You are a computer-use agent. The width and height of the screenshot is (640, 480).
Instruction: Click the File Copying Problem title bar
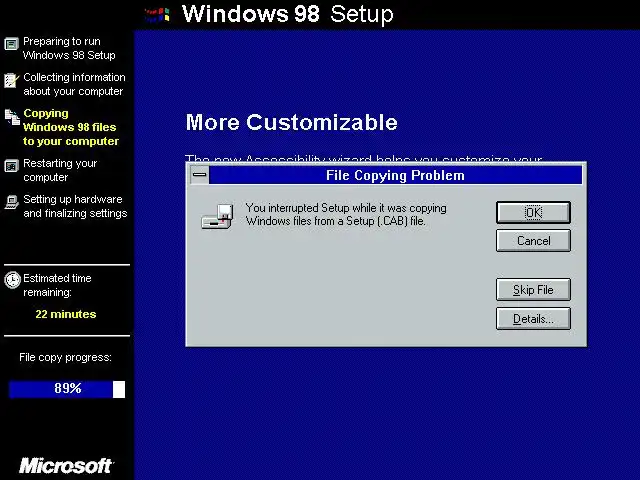click(396, 175)
